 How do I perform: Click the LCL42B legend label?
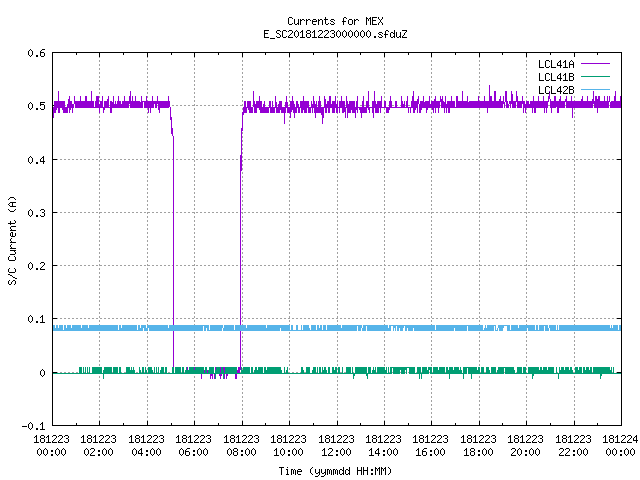pyautogui.click(x=556, y=90)
